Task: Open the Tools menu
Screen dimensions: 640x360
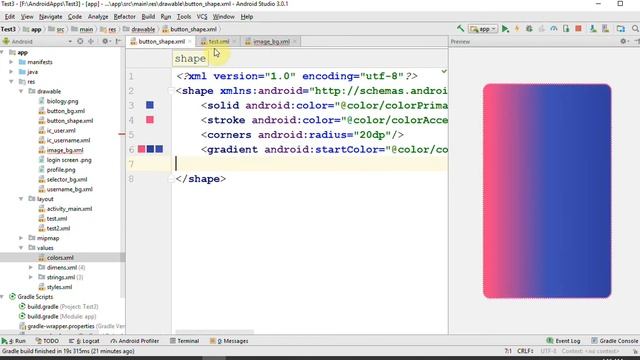Action: click(184, 17)
